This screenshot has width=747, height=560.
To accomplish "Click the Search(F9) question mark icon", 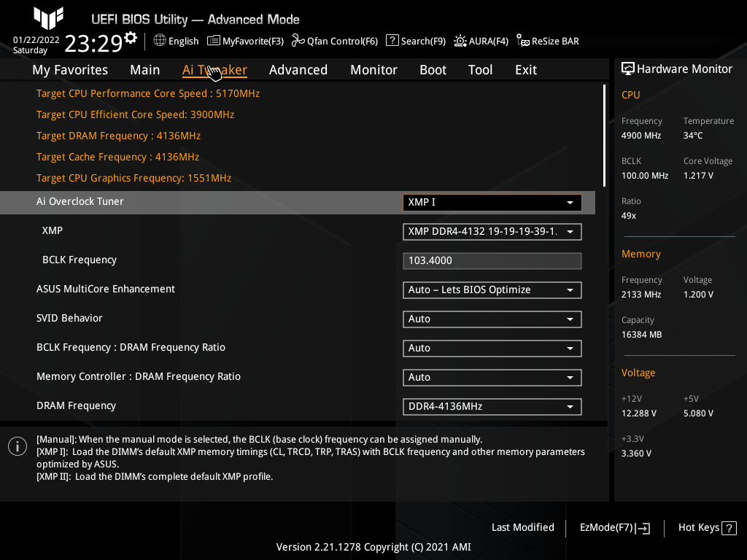I will pos(392,41).
